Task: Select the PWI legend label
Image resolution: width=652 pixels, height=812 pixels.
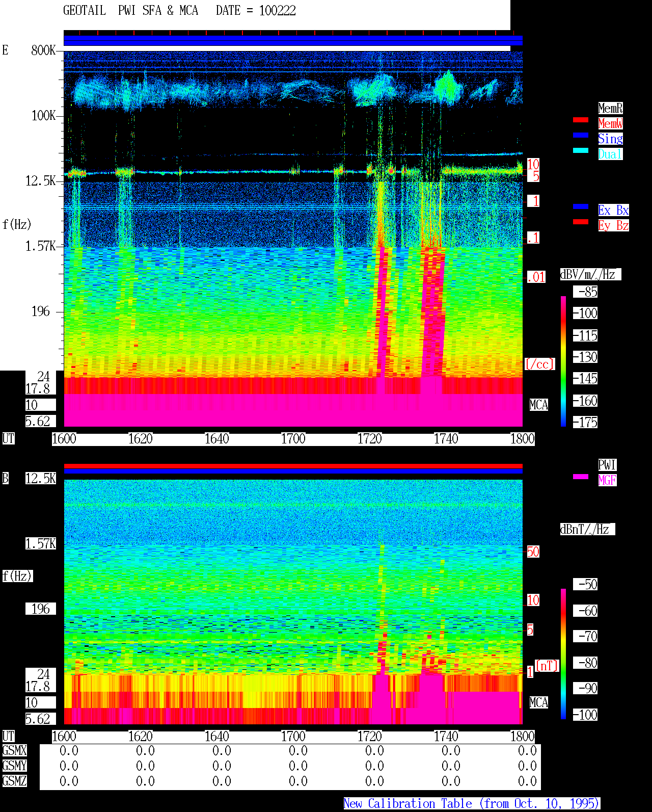Action: (x=607, y=465)
